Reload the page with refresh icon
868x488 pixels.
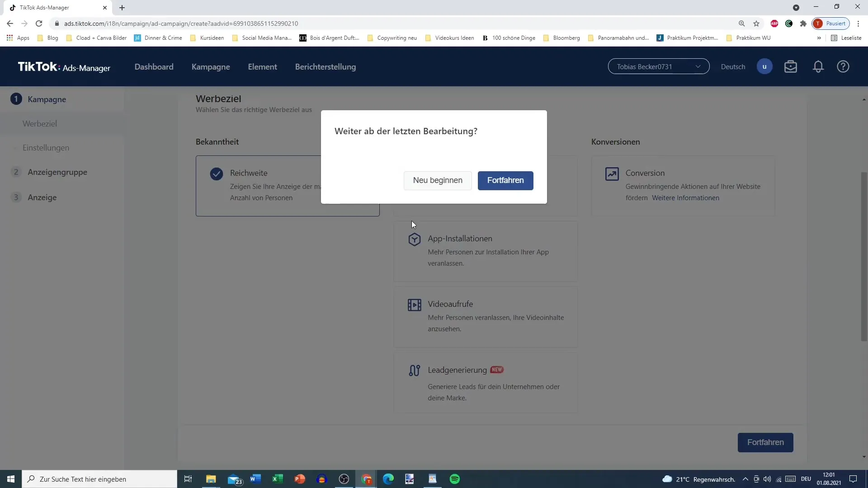tap(39, 23)
